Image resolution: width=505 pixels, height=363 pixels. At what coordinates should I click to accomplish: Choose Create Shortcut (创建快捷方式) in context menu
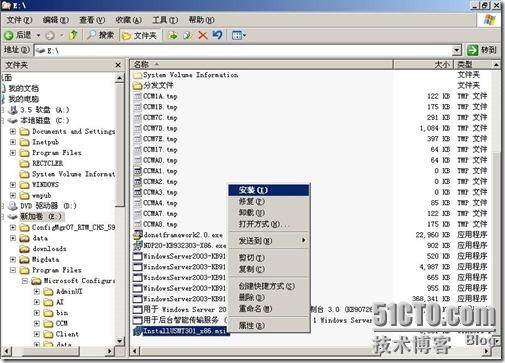(x=269, y=286)
